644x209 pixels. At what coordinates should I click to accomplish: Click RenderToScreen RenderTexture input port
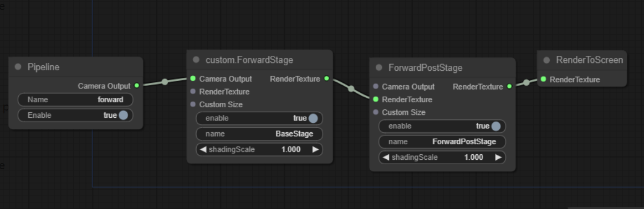click(x=543, y=79)
